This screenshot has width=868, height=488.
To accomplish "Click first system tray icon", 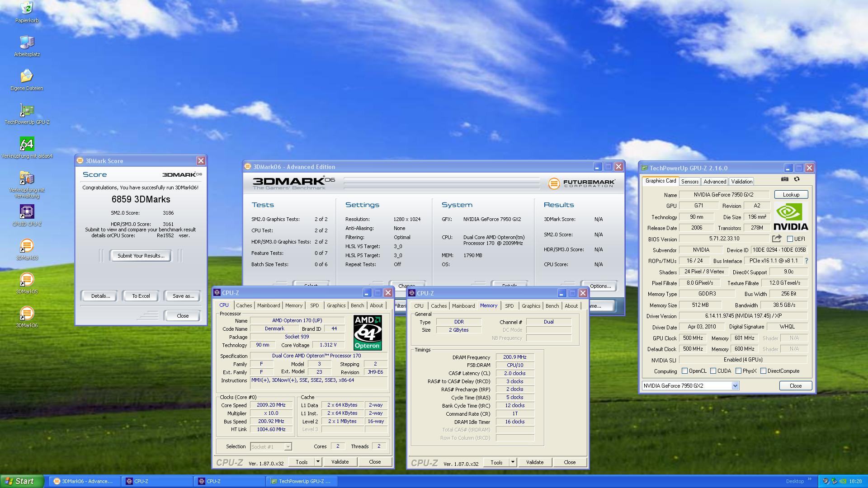I will pyautogui.click(x=826, y=481).
